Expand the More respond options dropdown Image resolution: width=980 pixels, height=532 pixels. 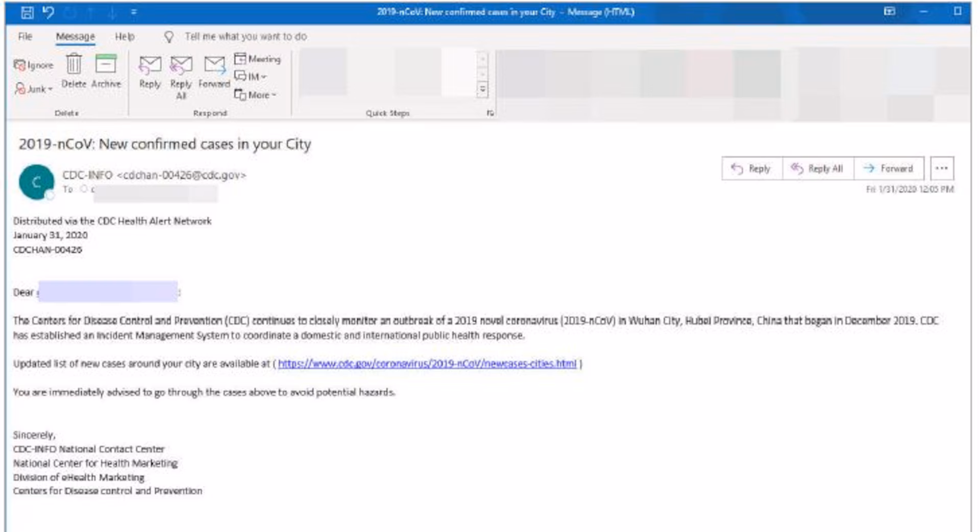256,95
